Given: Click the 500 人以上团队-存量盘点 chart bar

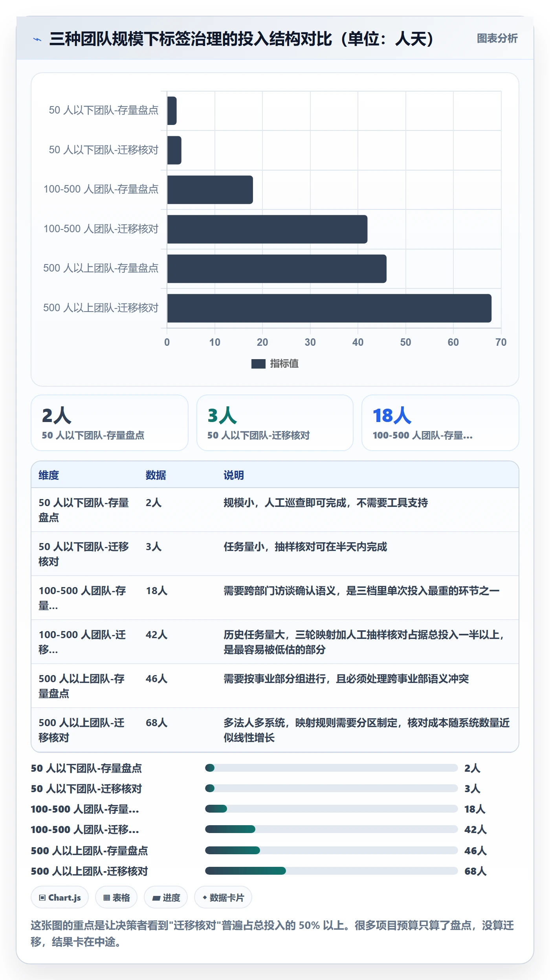Looking at the screenshot, I should (x=277, y=269).
